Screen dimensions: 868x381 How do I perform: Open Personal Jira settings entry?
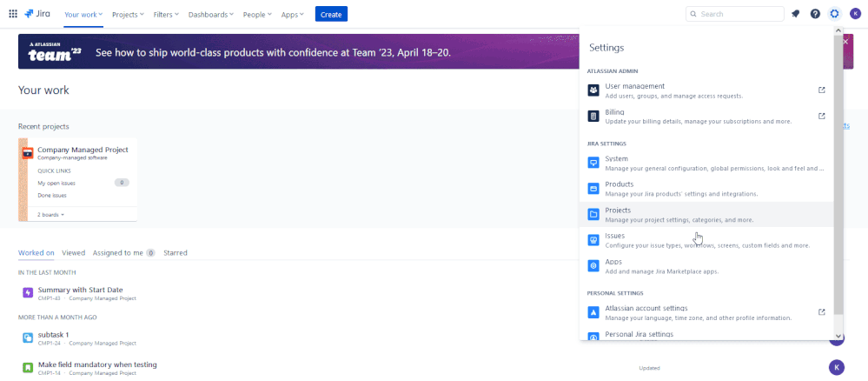tap(706, 334)
